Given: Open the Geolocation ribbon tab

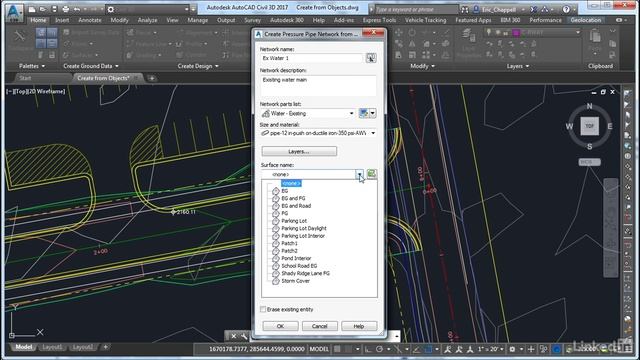Looking at the screenshot, I should click(586, 20).
